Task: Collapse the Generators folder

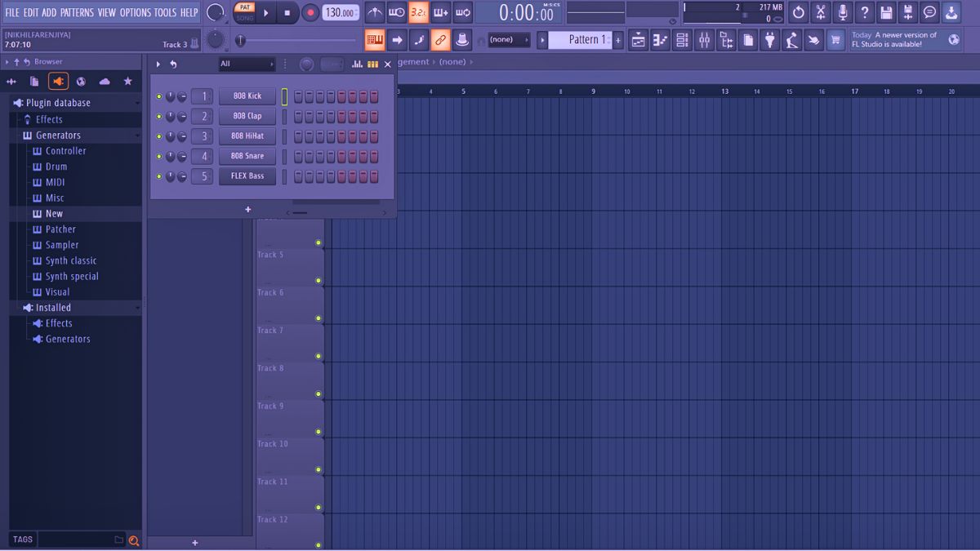Action: click(x=76, y=136)
